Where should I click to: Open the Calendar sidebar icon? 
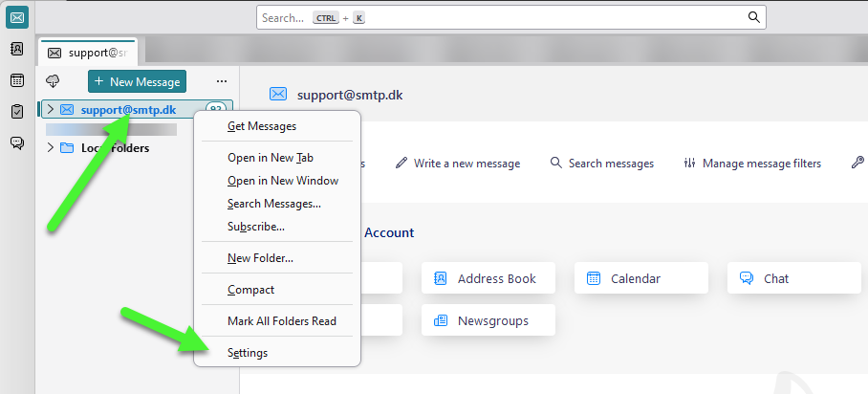17,80
